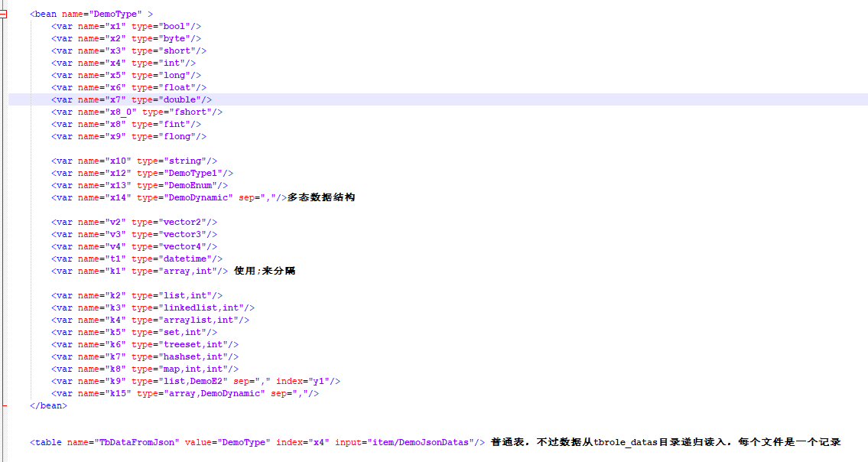The height and width of the screenshot is (462, 868).
Task: Click the Chinese comment after the table tag
Action: 665,442
